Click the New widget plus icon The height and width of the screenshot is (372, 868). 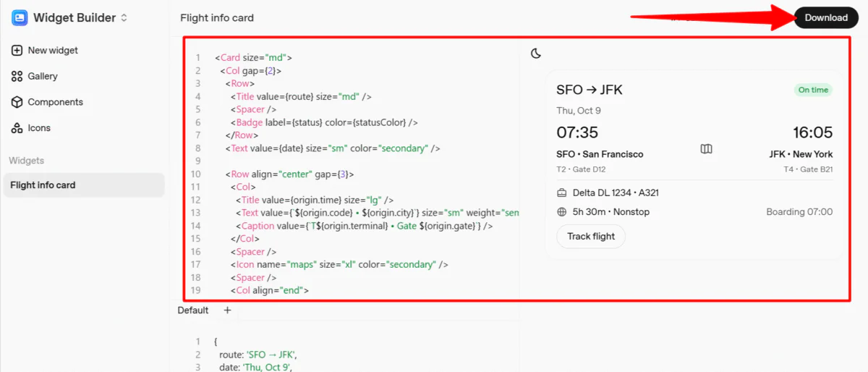17,51
